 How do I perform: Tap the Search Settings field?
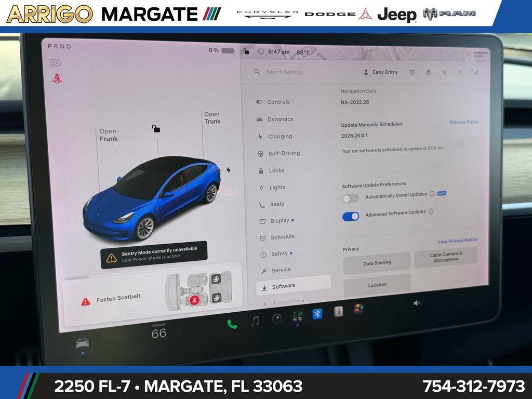[x=284, y=72]
